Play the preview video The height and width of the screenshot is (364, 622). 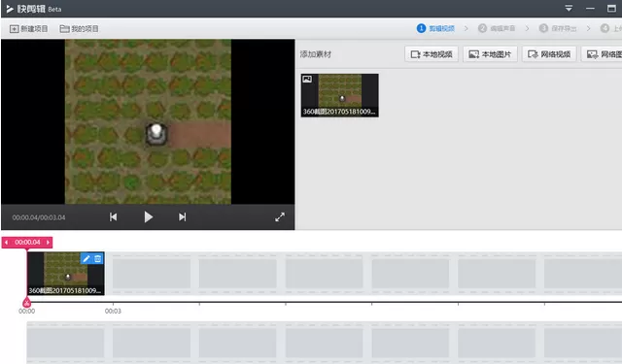[x=149, y=217]
